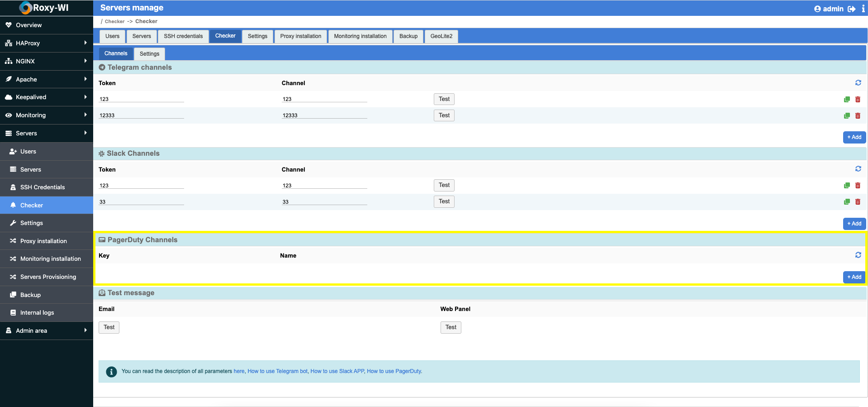868x407 pixels.
Task: Open Overview in the sidebar
Action: tap(47, 25)
